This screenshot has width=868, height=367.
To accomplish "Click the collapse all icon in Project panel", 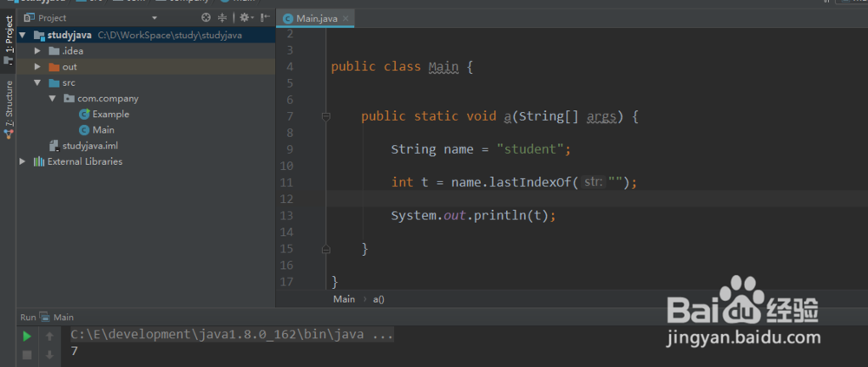I will tap(222, 17).
